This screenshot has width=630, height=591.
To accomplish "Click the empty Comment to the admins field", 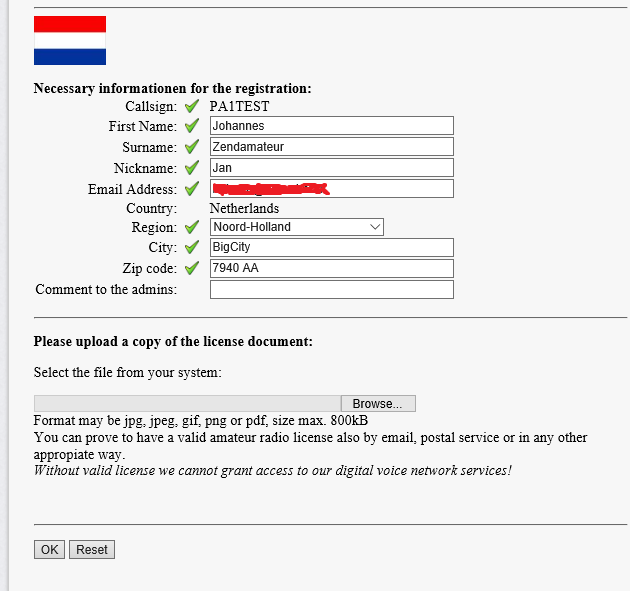I will (x=332, y=289).
